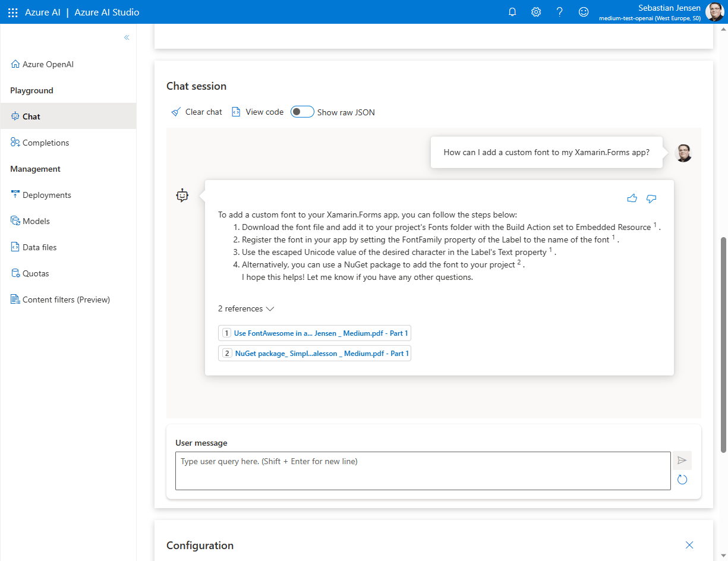This screenshot has width=728, height=561.
Task: Toggle Show raw JSON switch
Action: click(302, 112)
